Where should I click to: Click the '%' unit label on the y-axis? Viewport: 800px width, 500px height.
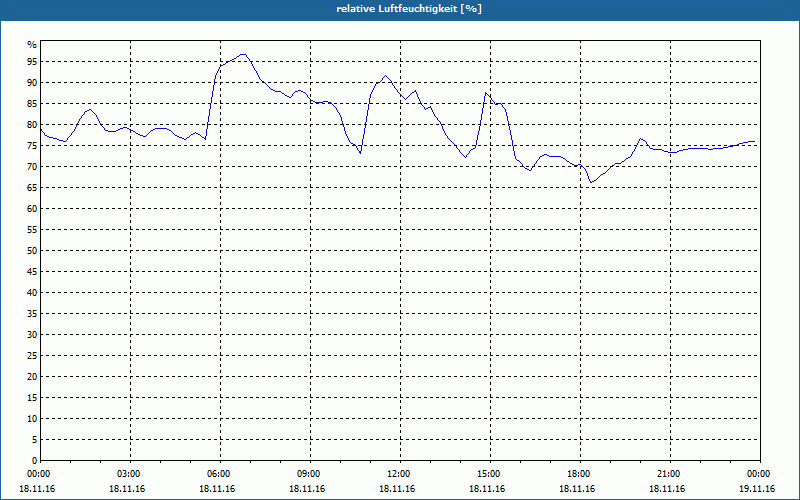click(x=32, y=45)
